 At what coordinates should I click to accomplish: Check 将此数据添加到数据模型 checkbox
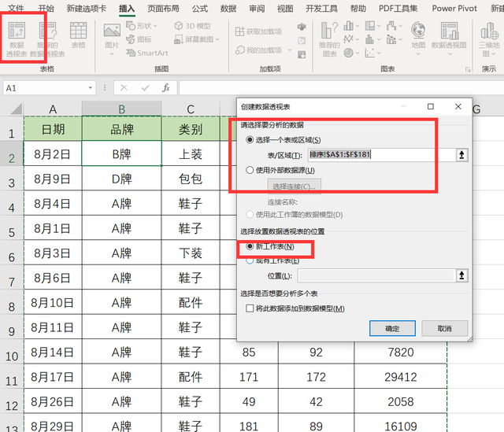250,308
